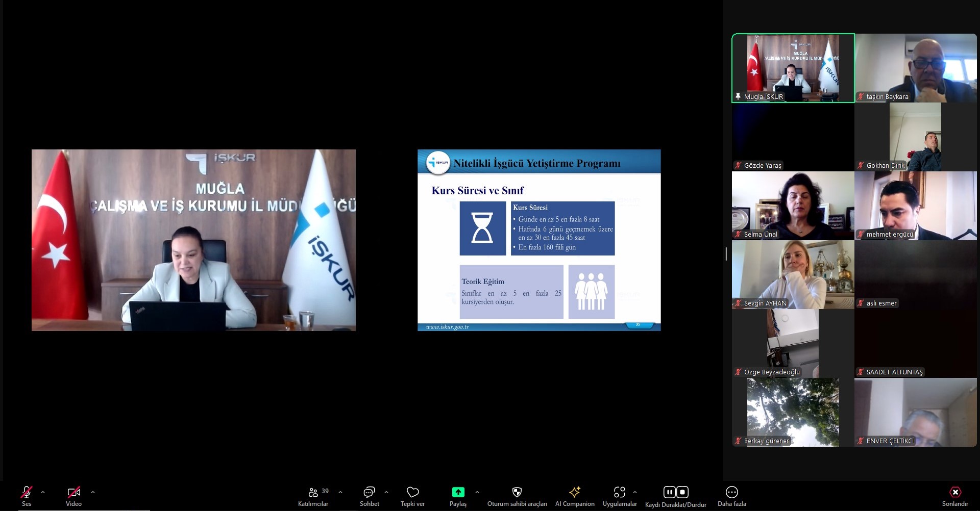Click the hourglass icon on the slide
This screenshot has height=511, width=980.
[482, 228]
